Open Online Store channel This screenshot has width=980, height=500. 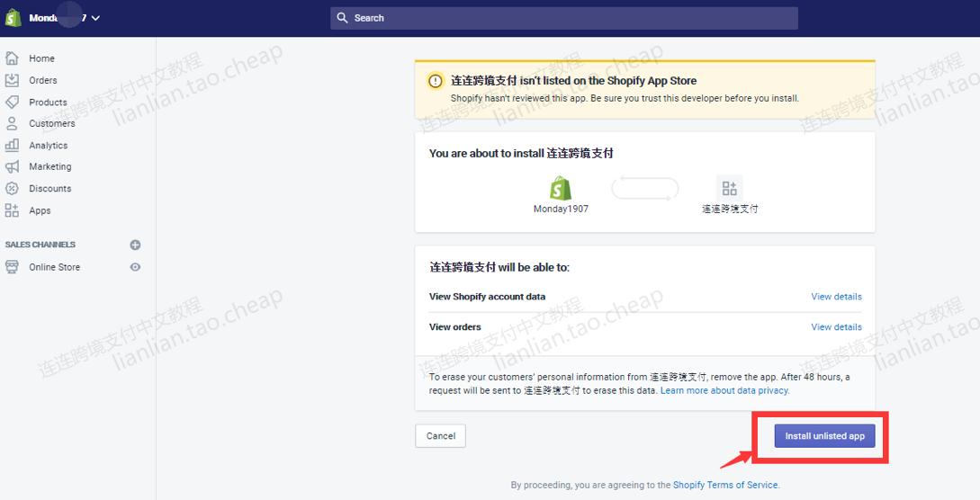click(x=54, y=267)
